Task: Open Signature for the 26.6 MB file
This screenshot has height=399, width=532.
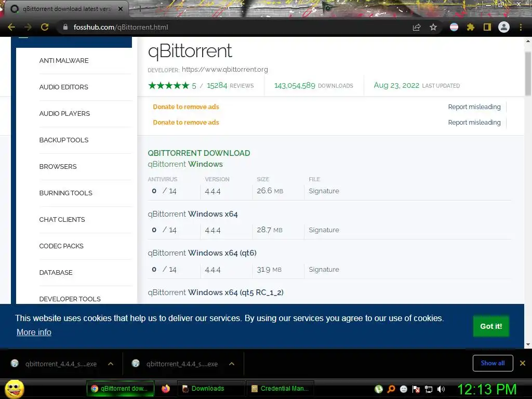Action: click(x=324, y=191)
